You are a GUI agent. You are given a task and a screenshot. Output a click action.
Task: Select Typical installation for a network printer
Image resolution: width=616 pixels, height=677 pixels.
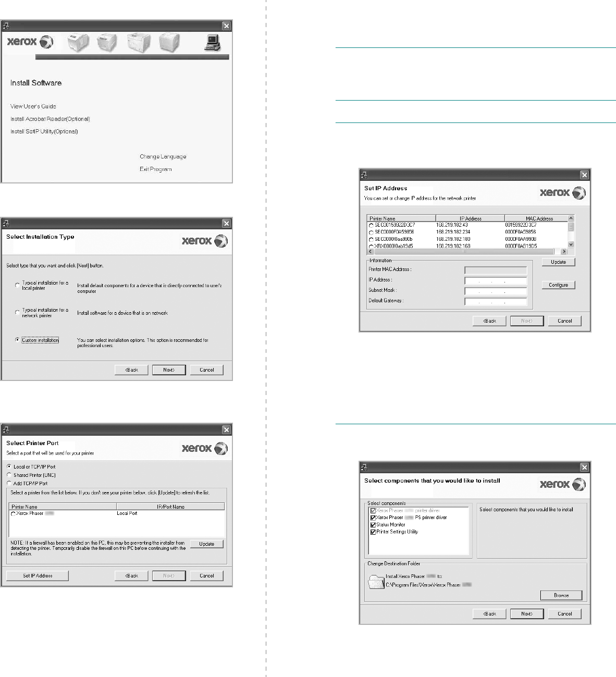click(17, 313)
